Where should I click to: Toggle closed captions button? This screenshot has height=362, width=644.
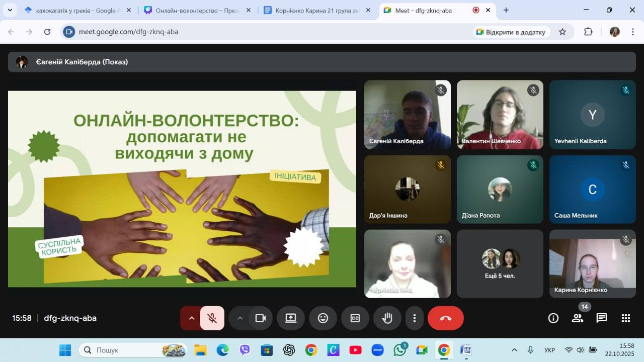tap(355, 318)
